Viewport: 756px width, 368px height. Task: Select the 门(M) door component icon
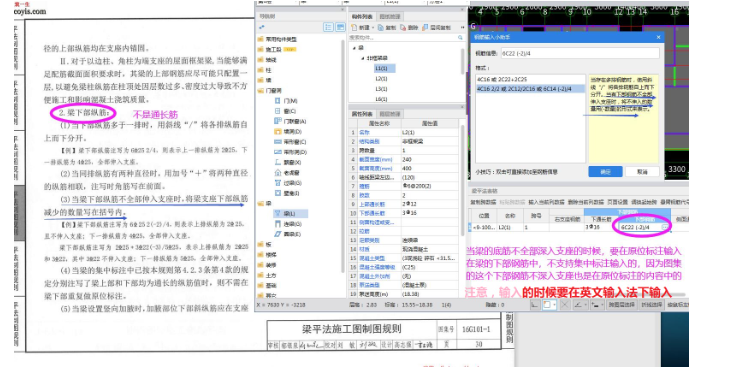tap(278, 101)
